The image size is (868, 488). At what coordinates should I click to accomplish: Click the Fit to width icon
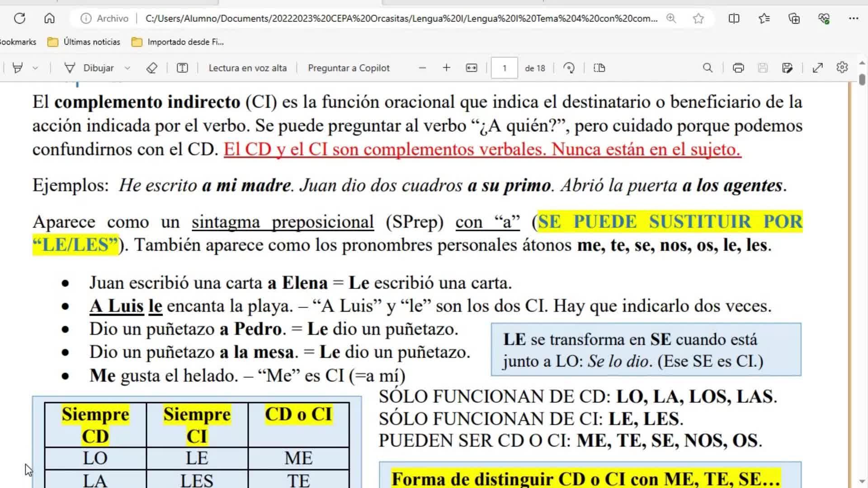(x=471, y=68)
